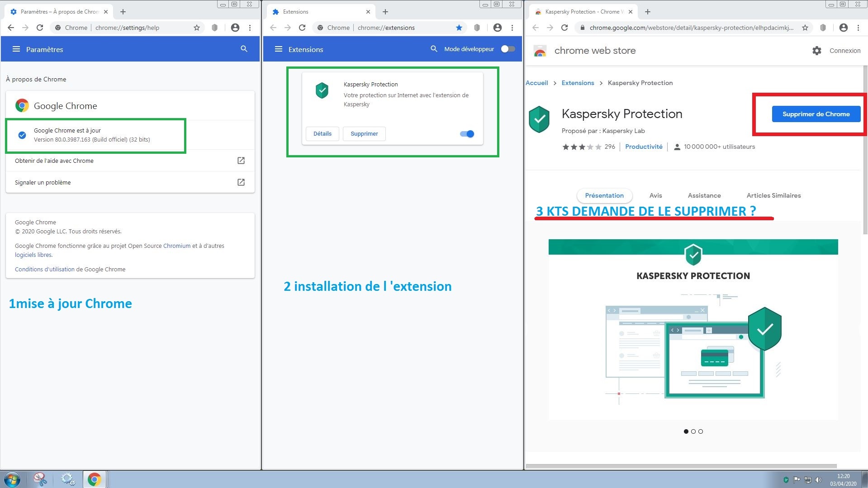Switch to the Articles Similaires tab
This screenshot has height=488, width=868.
tap(773, 195)
